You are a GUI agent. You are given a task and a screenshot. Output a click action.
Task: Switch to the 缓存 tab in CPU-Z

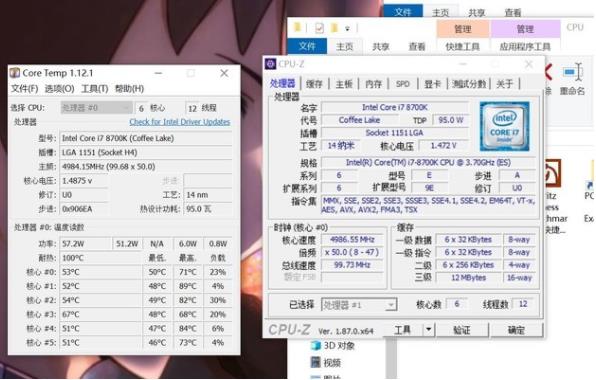click(314, 84)
